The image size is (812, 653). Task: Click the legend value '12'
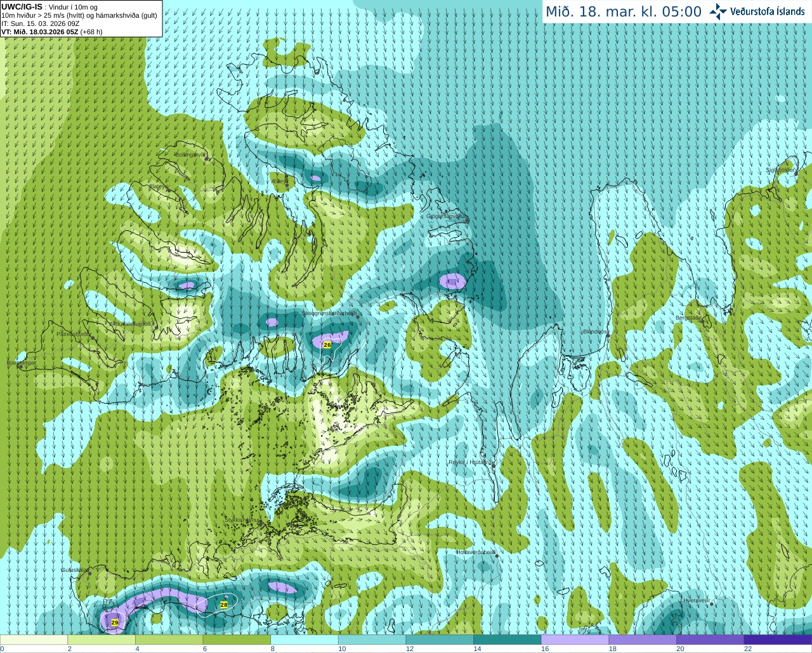click(x=410, y=649)
